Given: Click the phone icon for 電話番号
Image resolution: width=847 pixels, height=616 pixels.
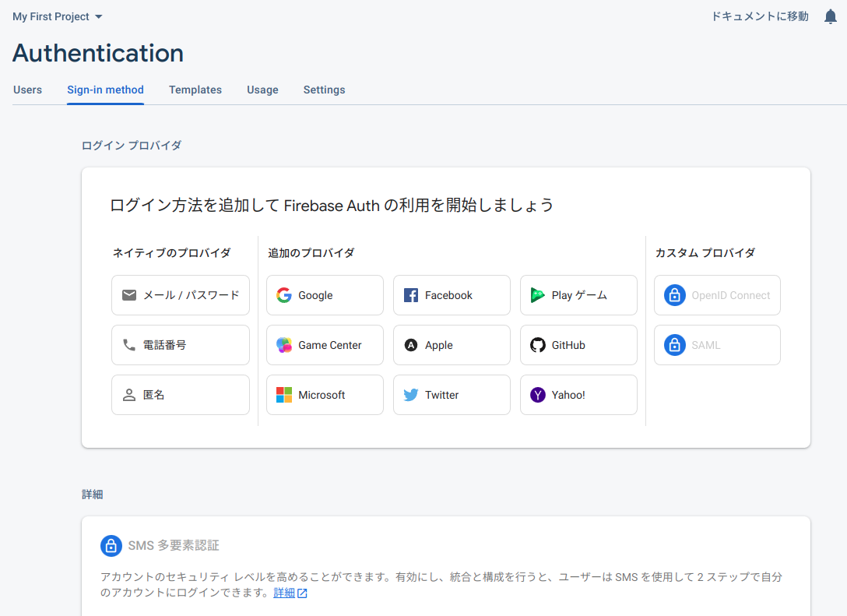Looking at the screenshot, I should click(129, 345).
